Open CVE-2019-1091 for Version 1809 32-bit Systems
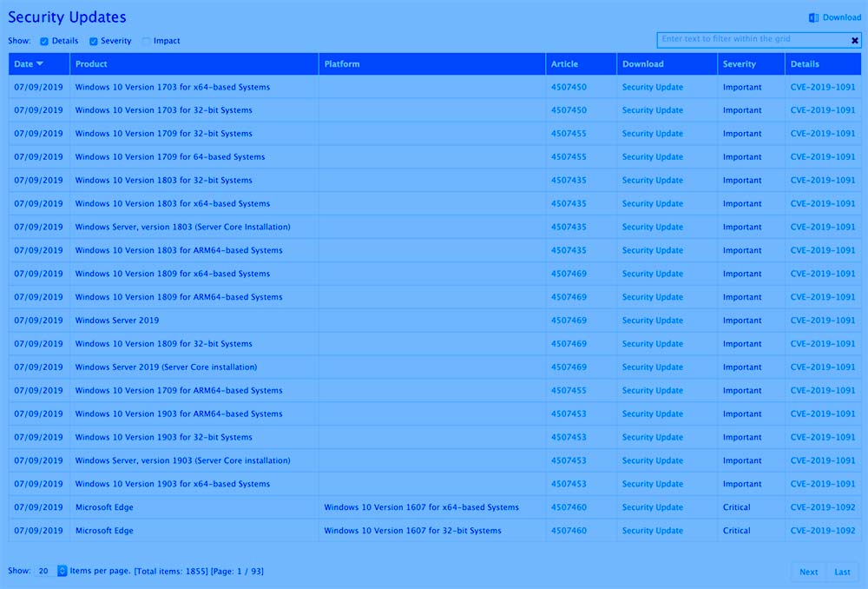868x589 pixels. point(823,343)
